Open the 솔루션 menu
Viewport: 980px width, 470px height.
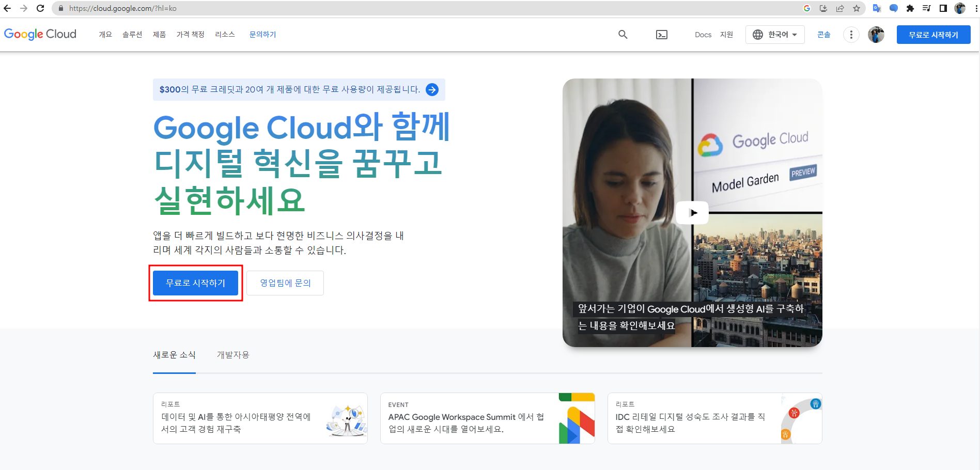pos(132,35)
